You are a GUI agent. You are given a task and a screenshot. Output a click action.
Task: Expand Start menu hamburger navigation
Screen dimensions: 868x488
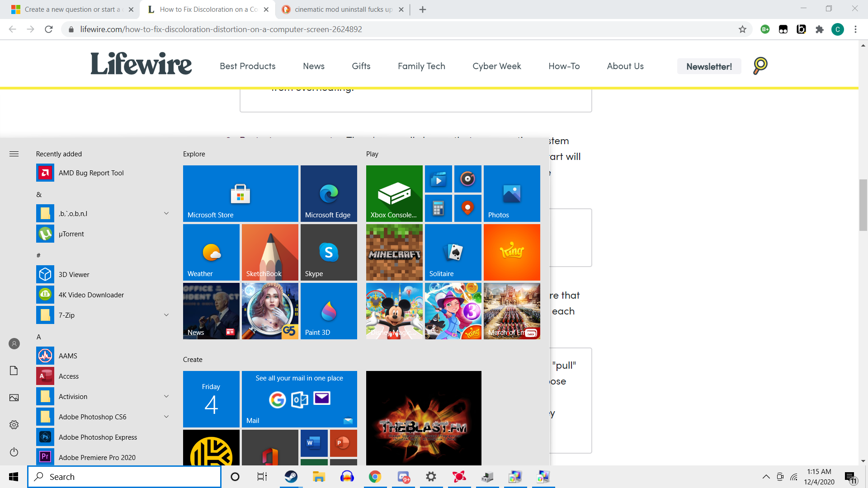pos(14,154)
